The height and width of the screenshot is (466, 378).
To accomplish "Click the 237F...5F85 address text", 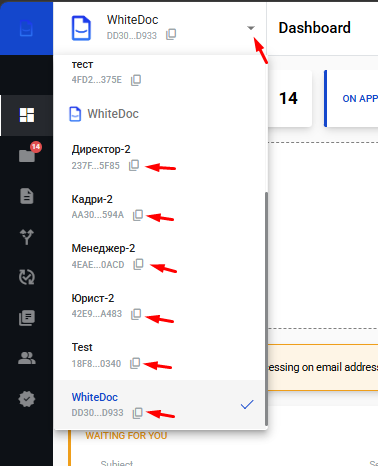I will 96,166.
